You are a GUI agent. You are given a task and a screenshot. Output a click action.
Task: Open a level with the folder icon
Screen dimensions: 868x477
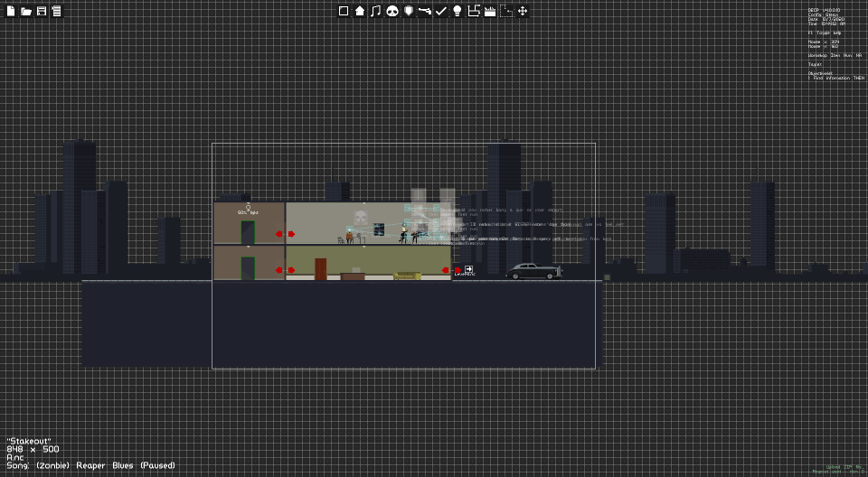pos(26,11)
